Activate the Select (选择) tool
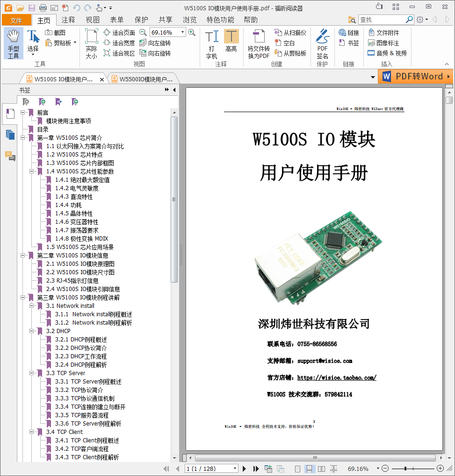Viewport: 455px width, 476px height. pos(33,43)
